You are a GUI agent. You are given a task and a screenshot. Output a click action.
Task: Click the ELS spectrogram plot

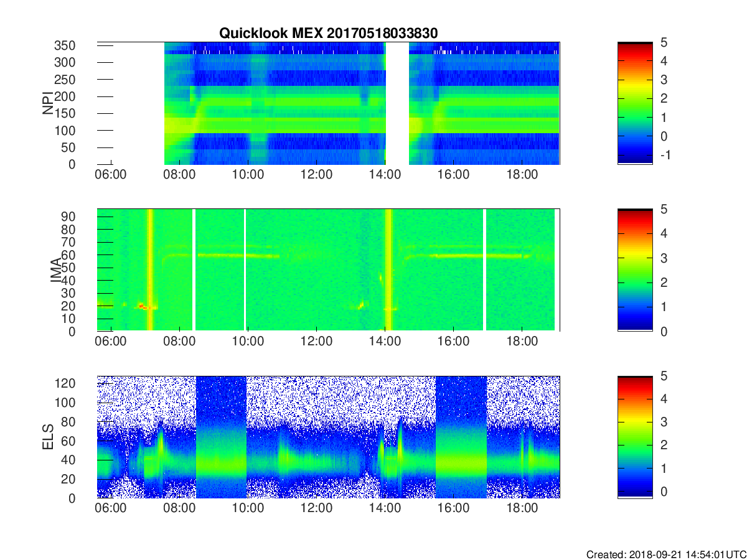328,437
